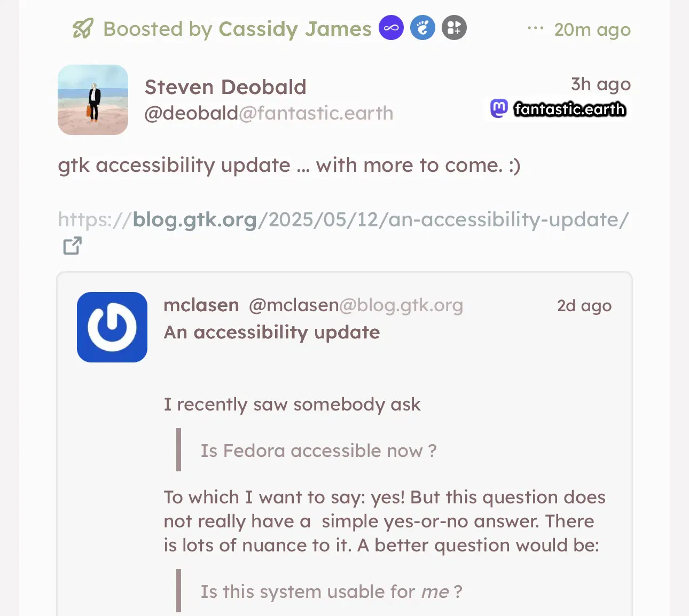Image resolution: width=689 pixels, height=616 pixels.
Task: Click the 3h ago post timestamp
Action: [x=600, y=84]
